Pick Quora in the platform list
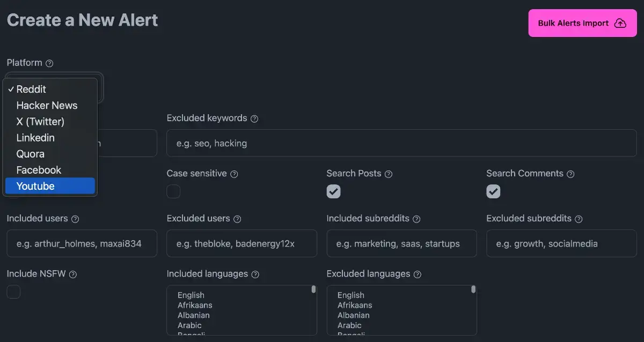This screenshot has height=342, width=644. click(50, 154)
